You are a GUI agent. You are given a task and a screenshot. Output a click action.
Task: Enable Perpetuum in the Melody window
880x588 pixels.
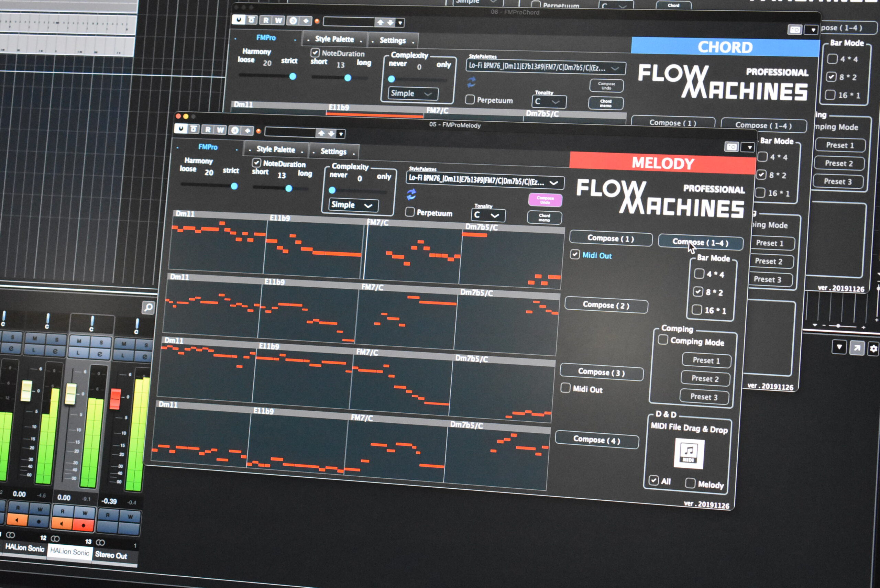(x=410, y=212)
